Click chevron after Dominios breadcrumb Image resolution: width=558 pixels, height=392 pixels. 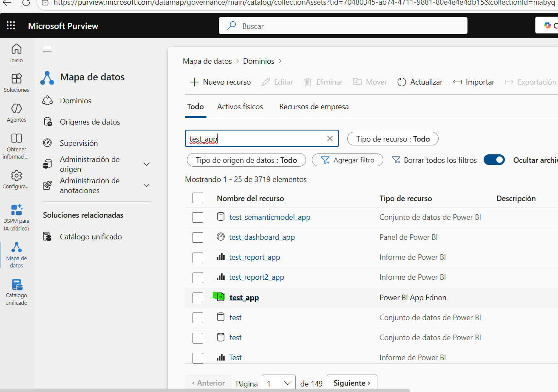[280, 61]
